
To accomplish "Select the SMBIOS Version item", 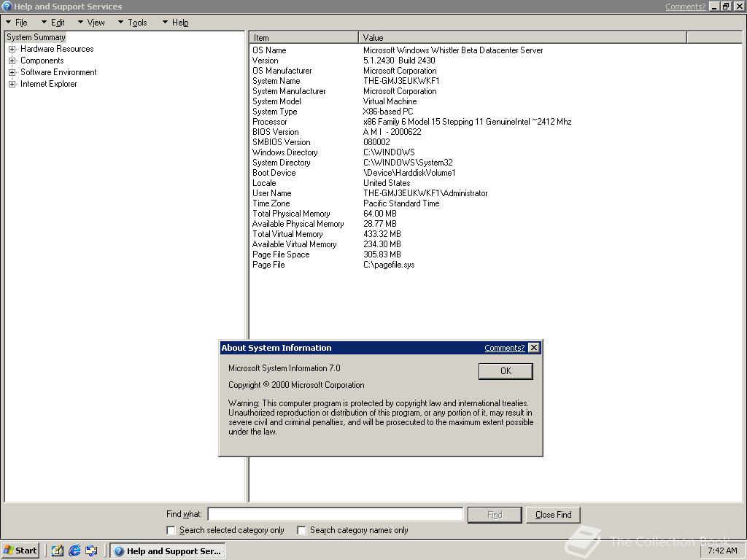I will coord(281,142).
